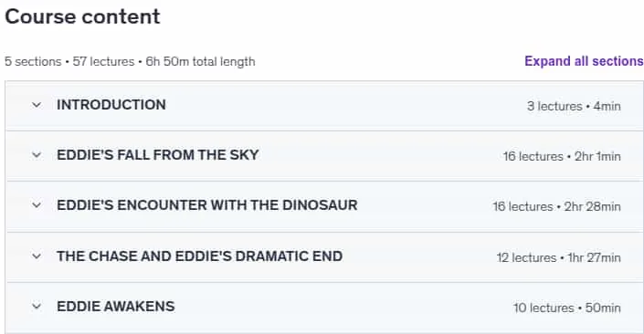The image size is (644, 334).
Task: Click the Expand all sections link
Action: click(584, 61)
